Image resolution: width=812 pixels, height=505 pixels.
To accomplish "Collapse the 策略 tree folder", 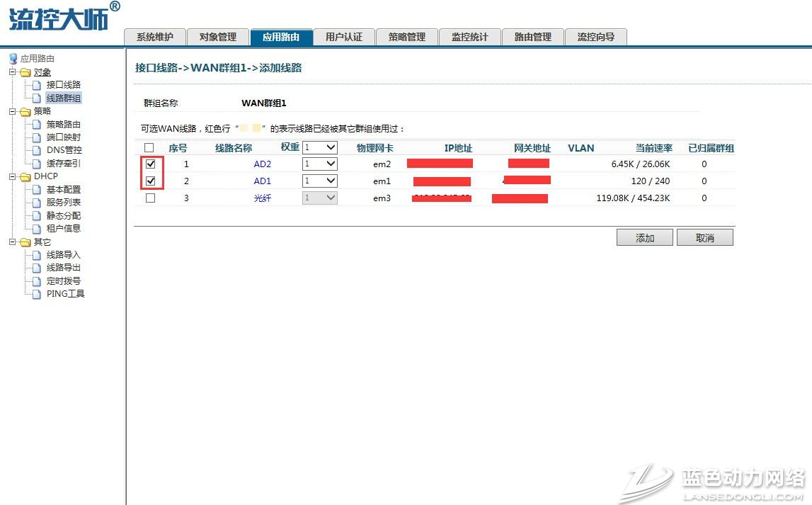I will point(12,111).
